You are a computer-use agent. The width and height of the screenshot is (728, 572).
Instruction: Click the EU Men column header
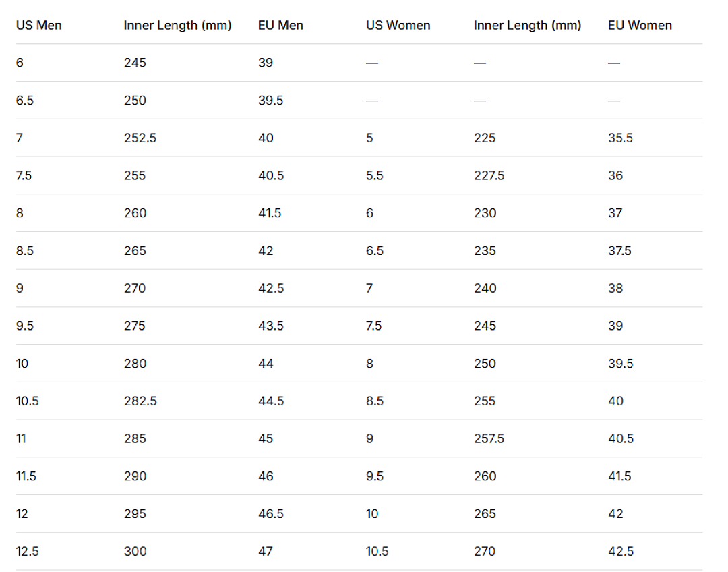(x=280, y=25)
